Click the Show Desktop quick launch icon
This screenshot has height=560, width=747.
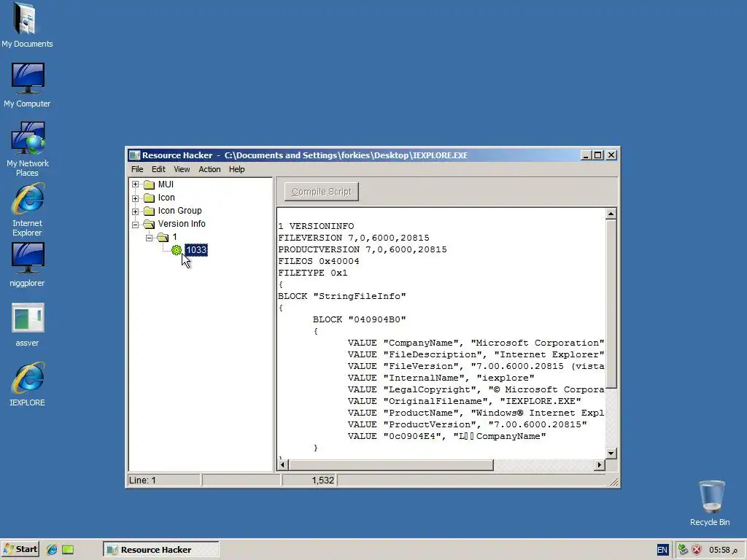pyautogui.click(x=68, y=550)
